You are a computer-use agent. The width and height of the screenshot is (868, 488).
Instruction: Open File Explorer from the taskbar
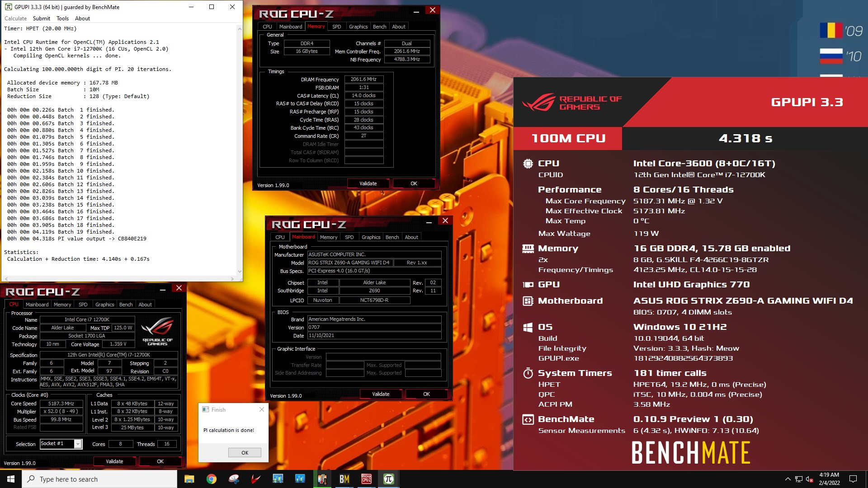[x=189, y=479]
